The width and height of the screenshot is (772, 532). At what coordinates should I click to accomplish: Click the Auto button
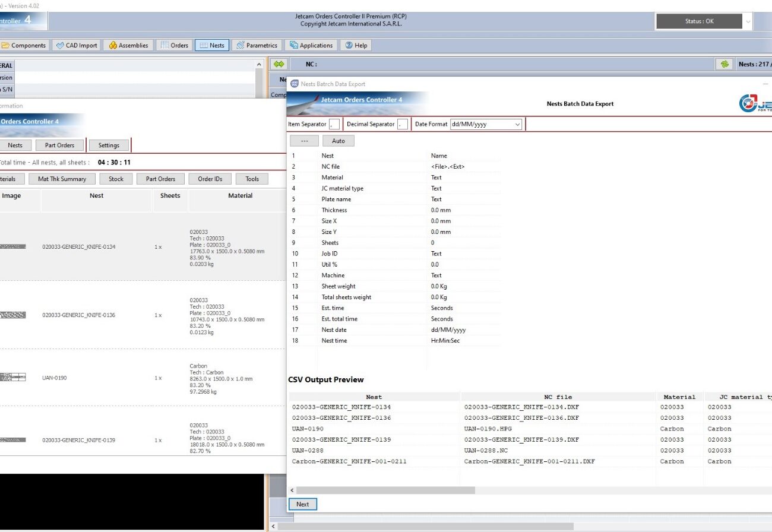pos(338,141)
